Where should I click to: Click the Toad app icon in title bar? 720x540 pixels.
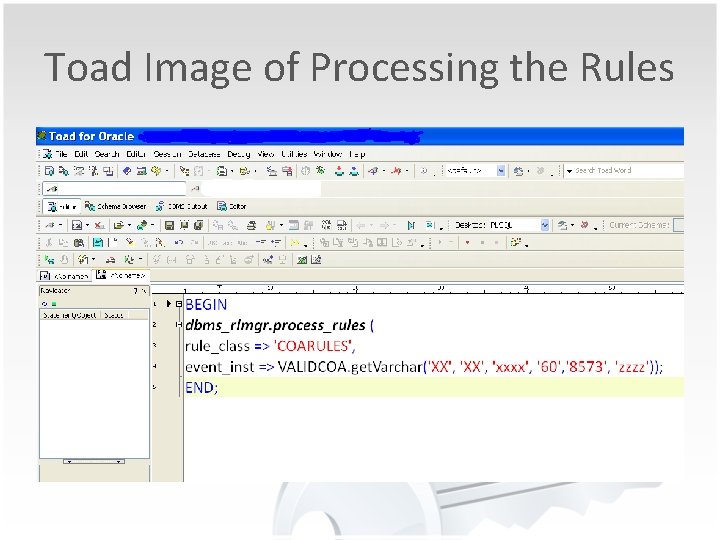[x=42, y=135]
